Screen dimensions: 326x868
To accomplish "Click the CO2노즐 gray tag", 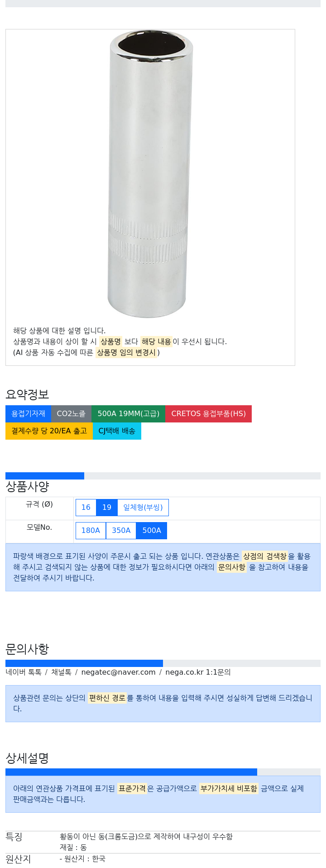I will [x=71, y=414].
